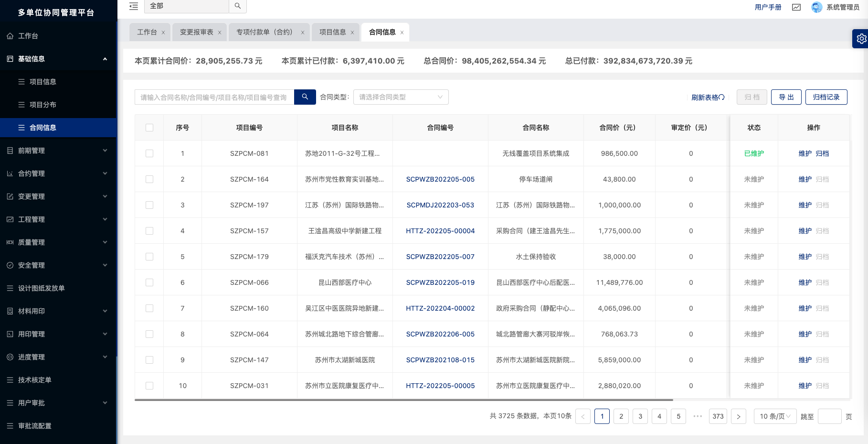This screenshot has width=868, height=444.
Task: Expand the 用户审批 menu
Action: point(105,403)
